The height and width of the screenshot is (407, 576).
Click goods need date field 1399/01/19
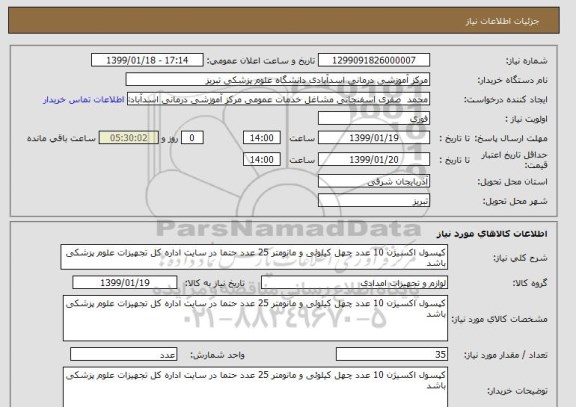point(125,283)
